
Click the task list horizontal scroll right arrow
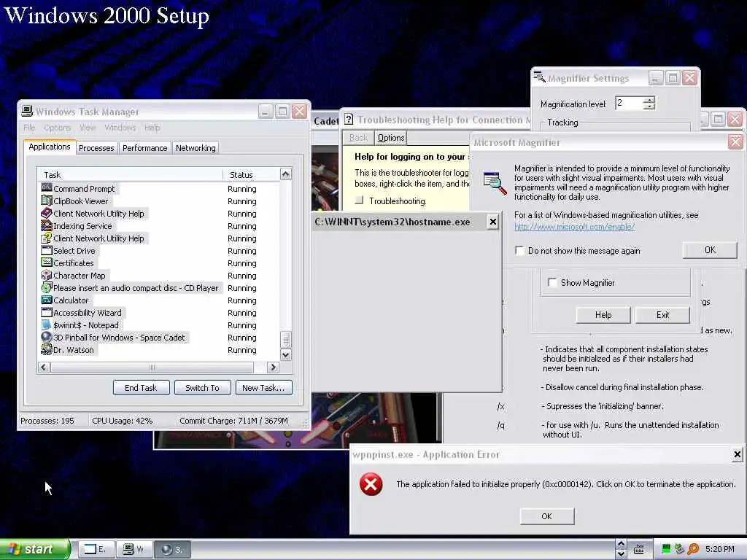tap(273, 367)
